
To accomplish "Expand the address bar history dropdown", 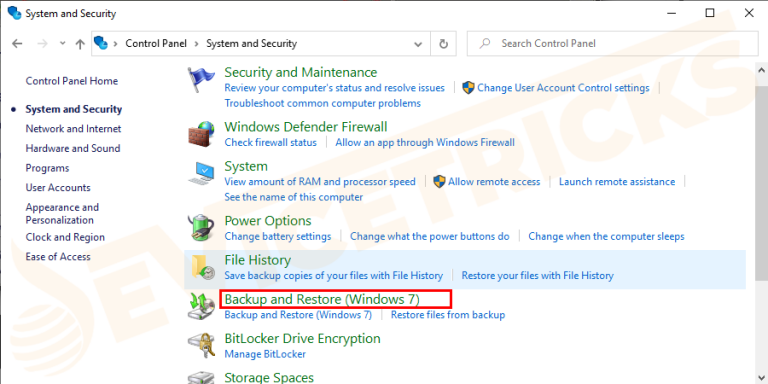I will tap(418, 44).
